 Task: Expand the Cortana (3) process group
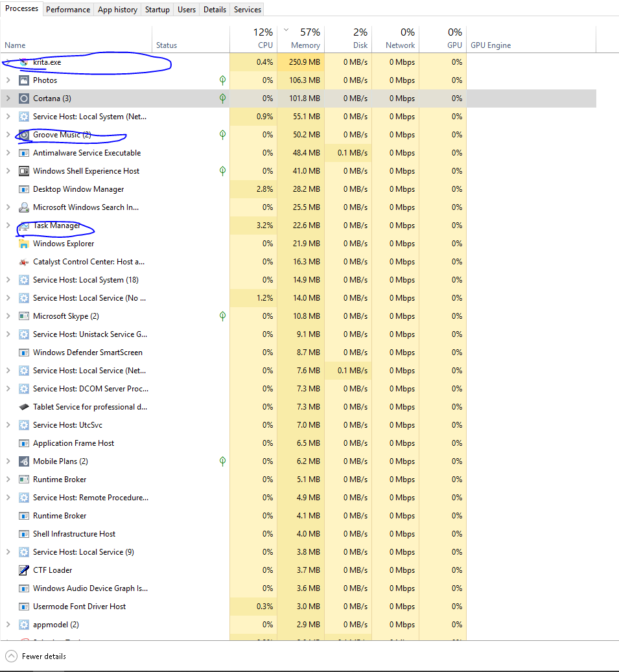pos(8,98)
